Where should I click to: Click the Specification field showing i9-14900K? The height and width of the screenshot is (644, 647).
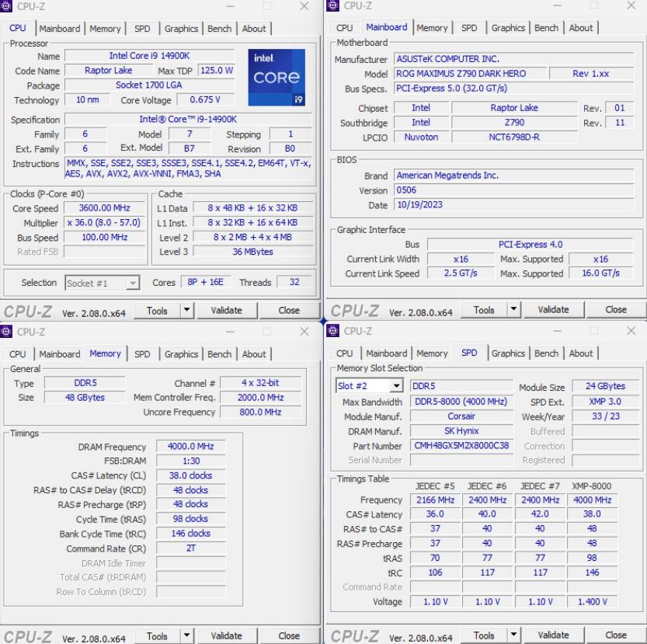(x=189, y=120)
